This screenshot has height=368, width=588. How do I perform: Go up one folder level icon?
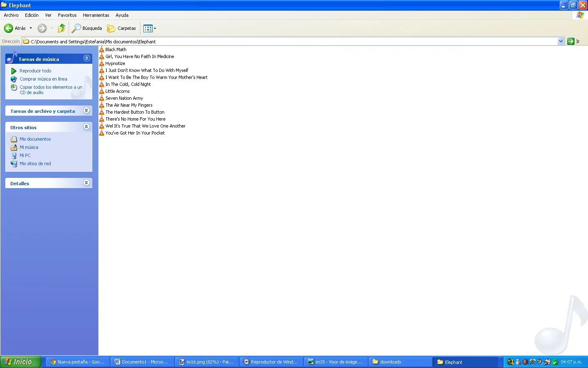(62, 28)
